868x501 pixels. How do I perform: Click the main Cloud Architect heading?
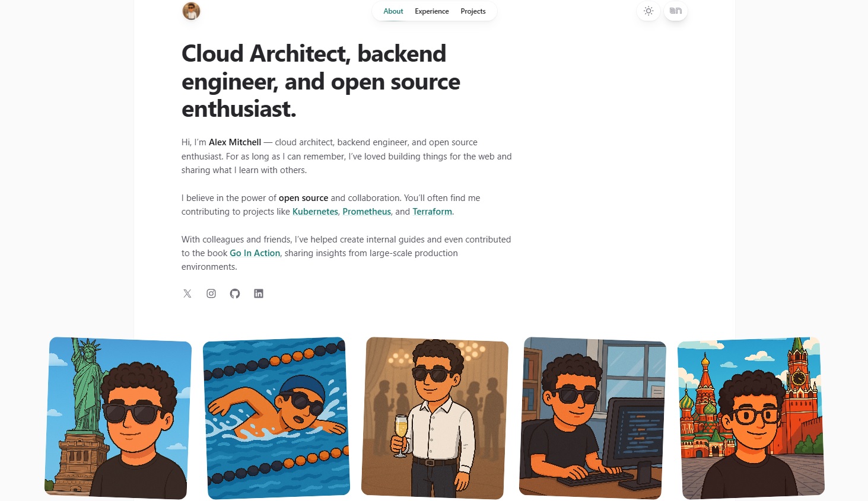(x=320, y=81)
